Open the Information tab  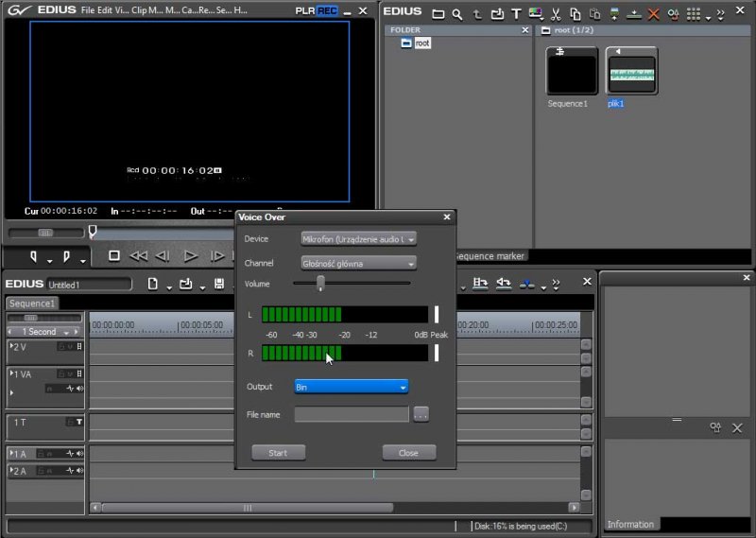click(x=630, y=525)
